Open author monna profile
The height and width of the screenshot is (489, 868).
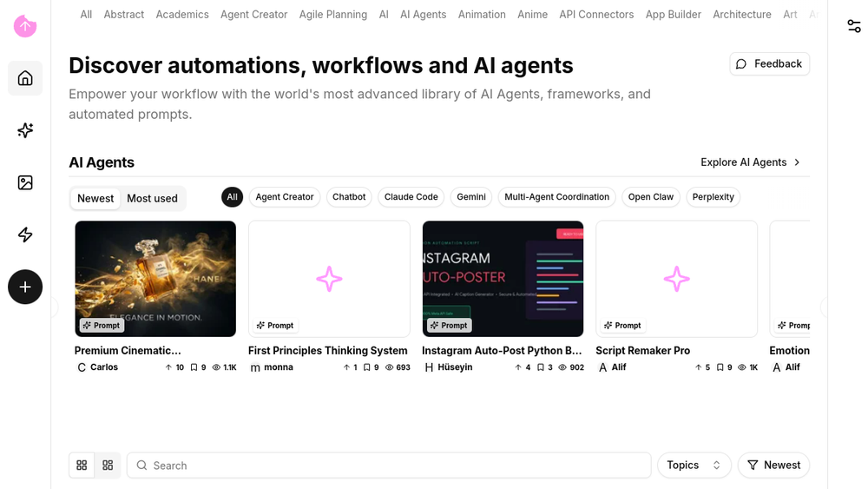click(x=272, y=367)
